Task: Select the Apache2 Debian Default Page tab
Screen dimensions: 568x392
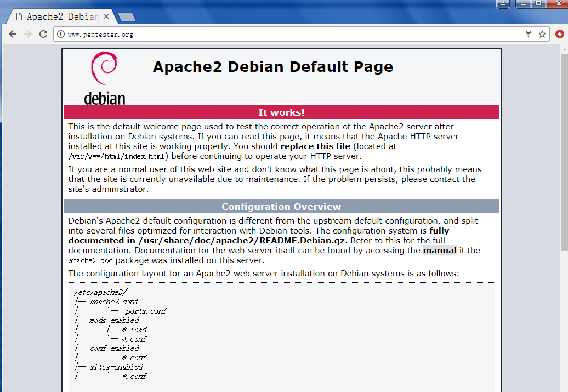Action: [63, 16]
